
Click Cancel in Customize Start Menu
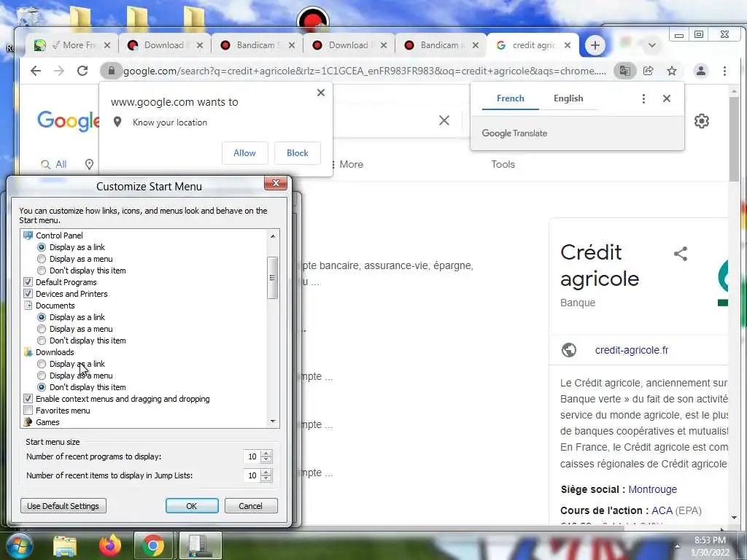click(251, 506)
